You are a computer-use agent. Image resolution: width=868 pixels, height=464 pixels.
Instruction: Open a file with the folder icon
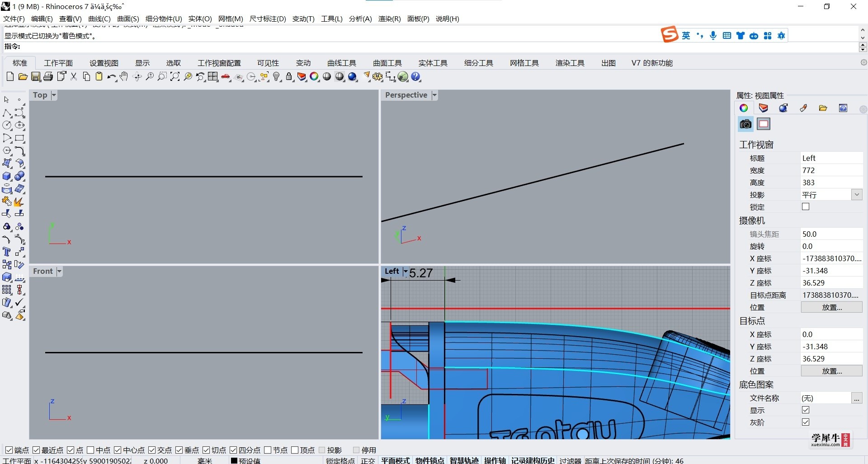tap(23, 77)
